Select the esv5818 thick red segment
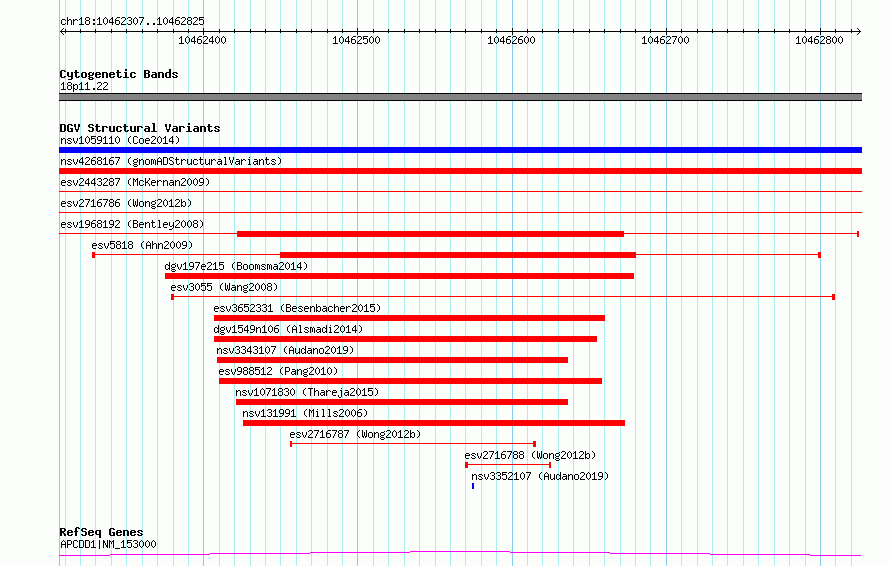This screenshot has width=890, height=566. (458, 255)
